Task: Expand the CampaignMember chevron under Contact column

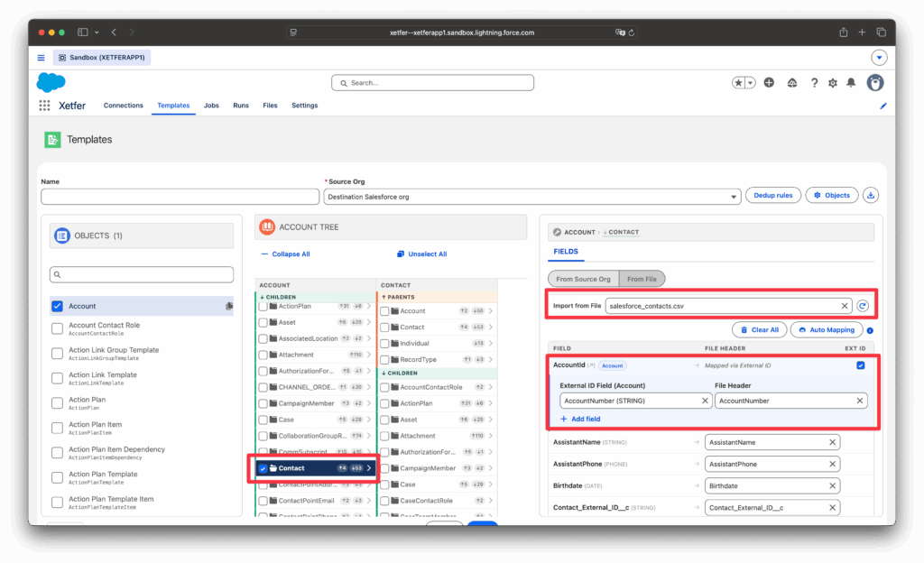Action: point(490,468)
